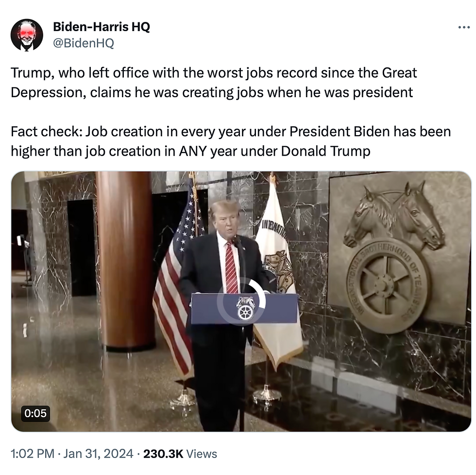This screenshot has height=475, width=476.
Task: Open the Biden-Harris HQ display name link
Action: pyautogui.click(x=102, y=27)
